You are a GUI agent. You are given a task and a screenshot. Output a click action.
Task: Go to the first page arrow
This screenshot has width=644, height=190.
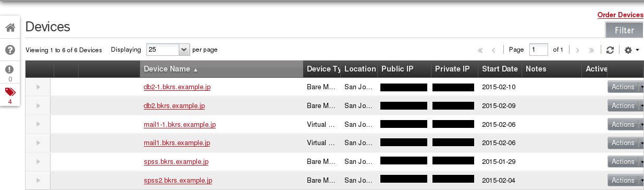tap(480, 50)
